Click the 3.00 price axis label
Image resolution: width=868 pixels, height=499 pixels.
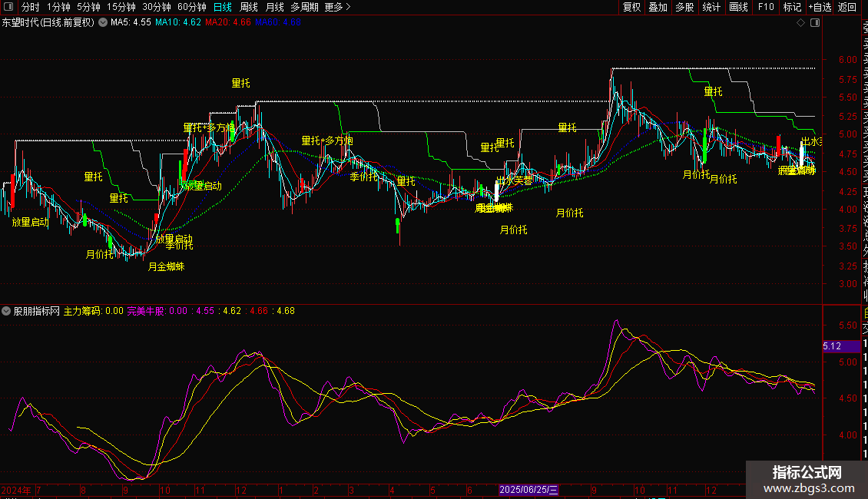pyautogui.click(x=848, y=284)
